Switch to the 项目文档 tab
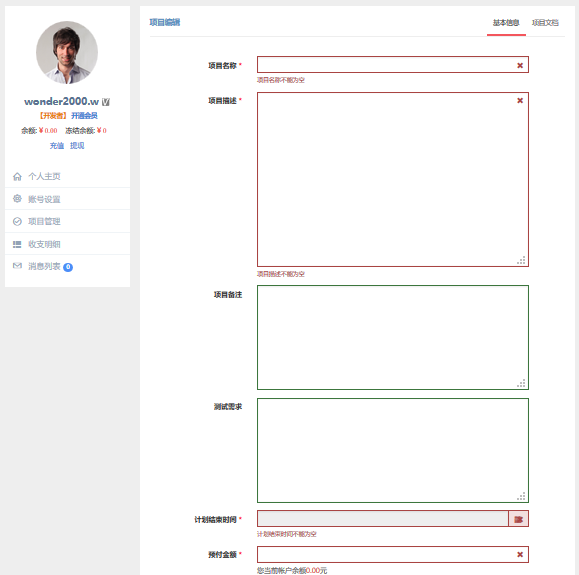The height and width of the screenshot is (575, 579). (545, 23)
